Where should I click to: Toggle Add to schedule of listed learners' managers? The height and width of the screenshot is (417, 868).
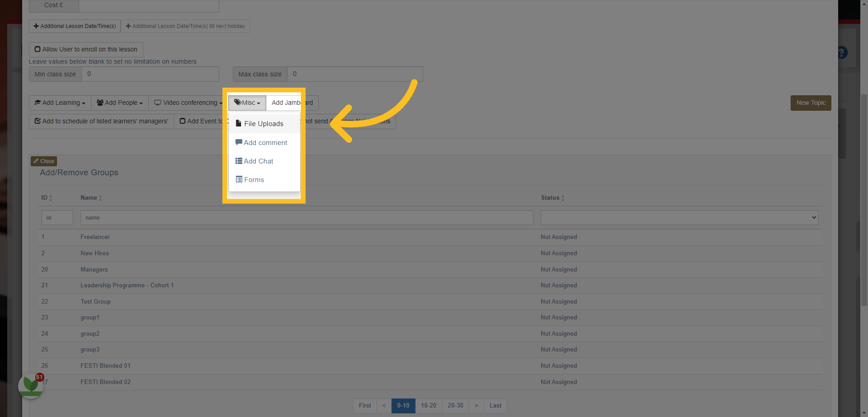point(101,122)
